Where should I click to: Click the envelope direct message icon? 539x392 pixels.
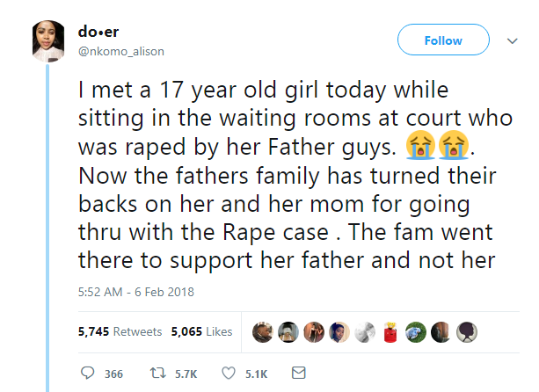[x=298, y=374]
